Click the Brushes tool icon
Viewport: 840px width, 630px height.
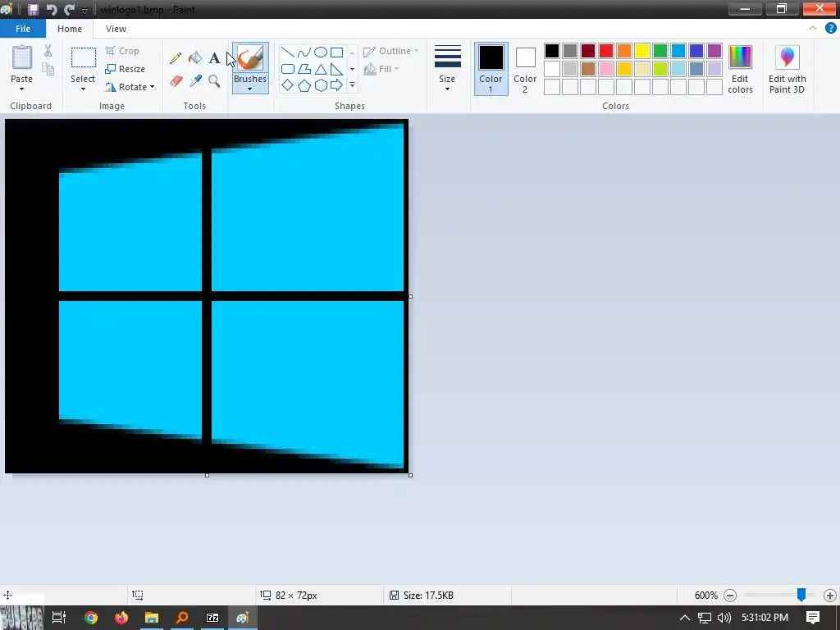coord(250,58)
